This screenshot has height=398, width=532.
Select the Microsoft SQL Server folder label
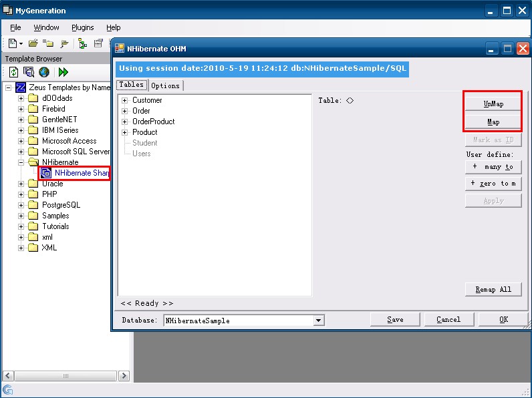tap(76, 152)
